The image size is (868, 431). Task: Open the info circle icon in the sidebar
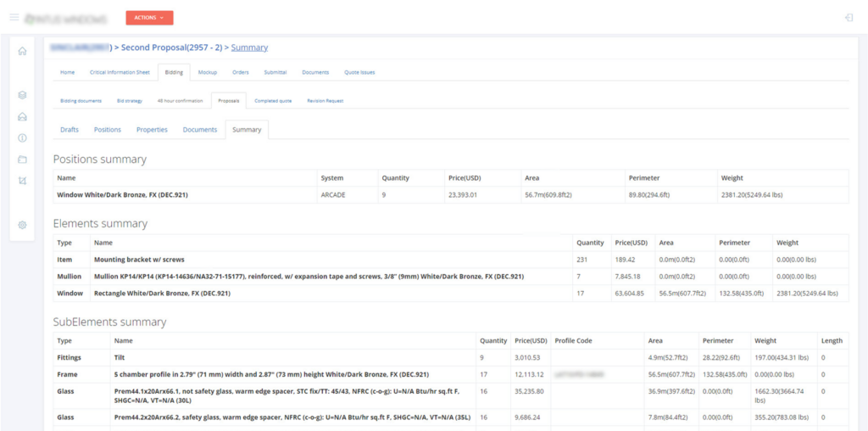[x=22, y=137]
